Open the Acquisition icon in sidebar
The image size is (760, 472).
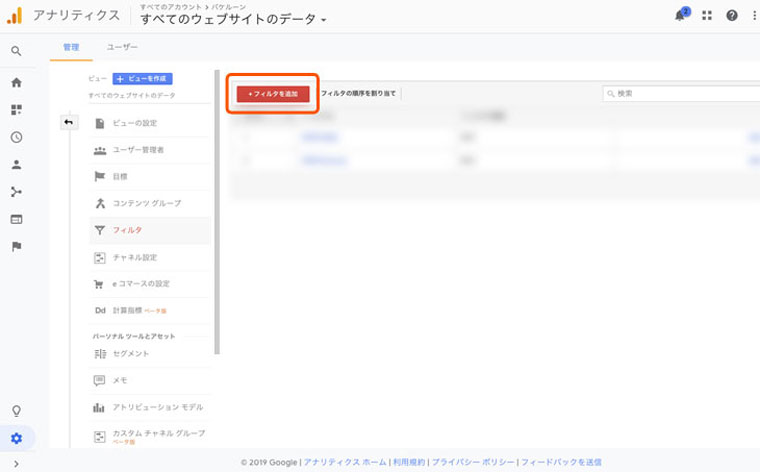click(x=16, y=192)
